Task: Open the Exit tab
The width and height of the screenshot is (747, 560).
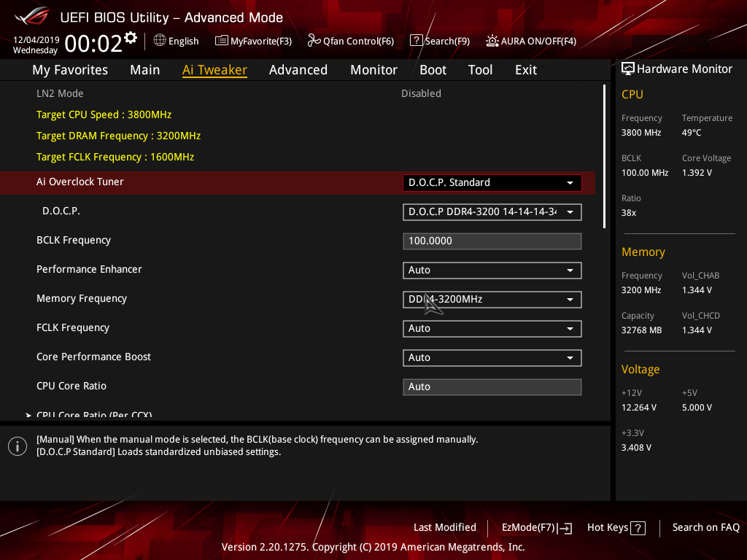Action: tap(526, 70)
